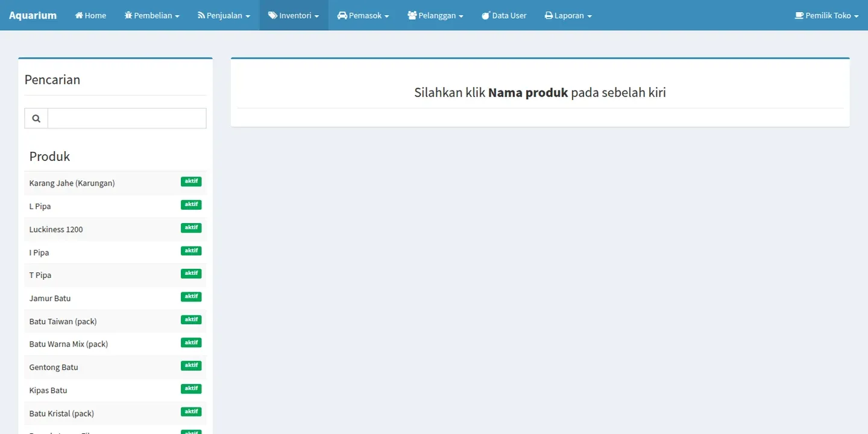Viewport: 868px width, 434px height.
Task: Expand the Pelanggan dropdown caret
Action: point(461,16)
